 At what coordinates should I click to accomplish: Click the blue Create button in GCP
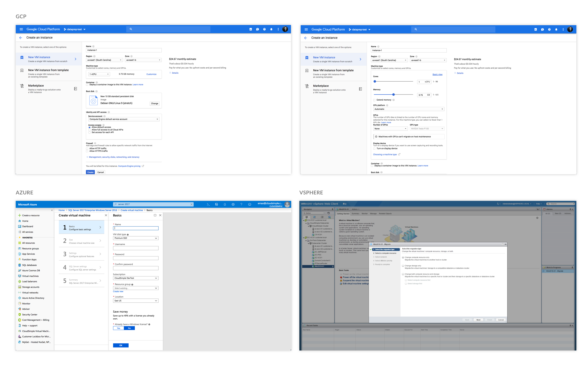click(x=90, y=172)
